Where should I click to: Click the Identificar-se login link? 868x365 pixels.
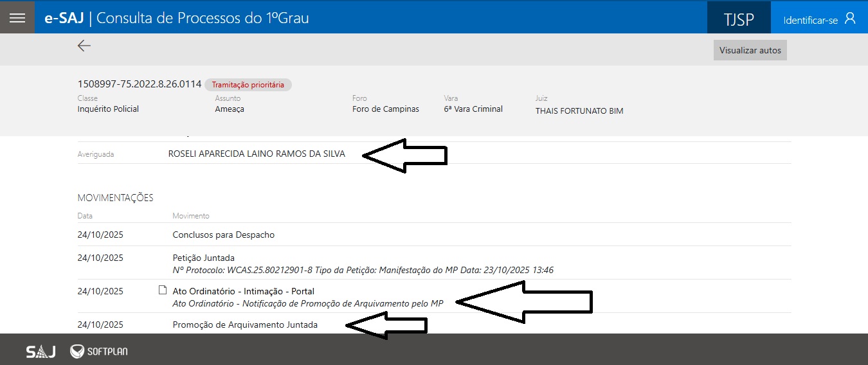point(810,20)
